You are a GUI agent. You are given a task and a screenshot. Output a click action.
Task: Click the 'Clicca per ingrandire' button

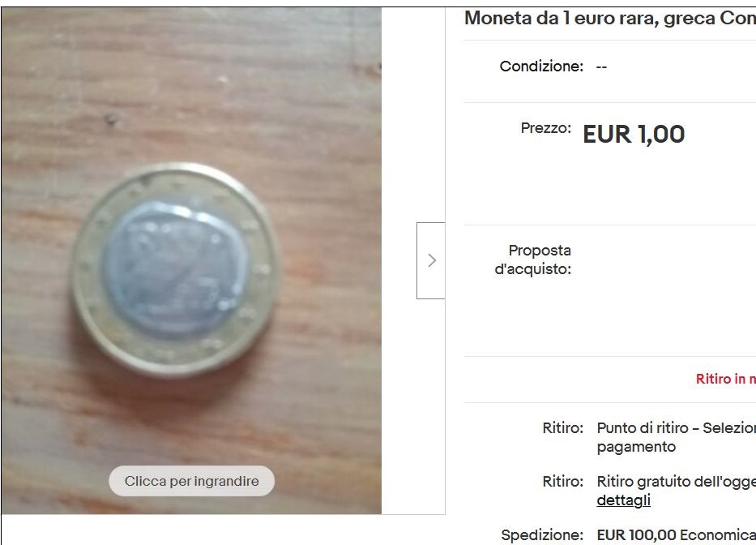pyautogui.click(x=192, y=481)
